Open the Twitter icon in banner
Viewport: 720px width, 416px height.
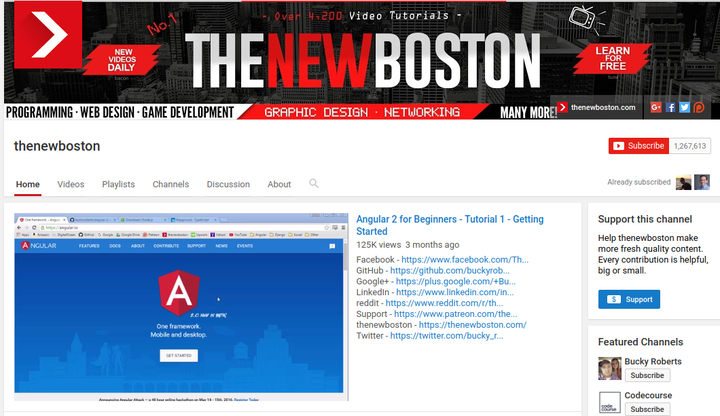point(685,107)
